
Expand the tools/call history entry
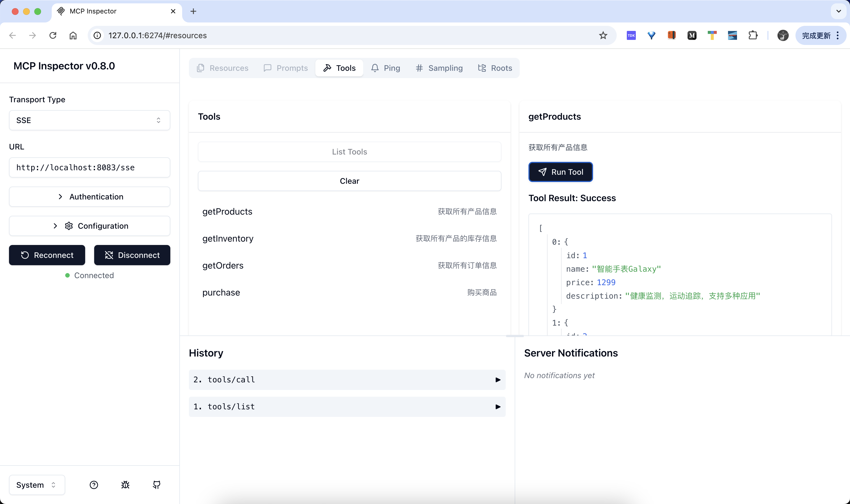347,380
